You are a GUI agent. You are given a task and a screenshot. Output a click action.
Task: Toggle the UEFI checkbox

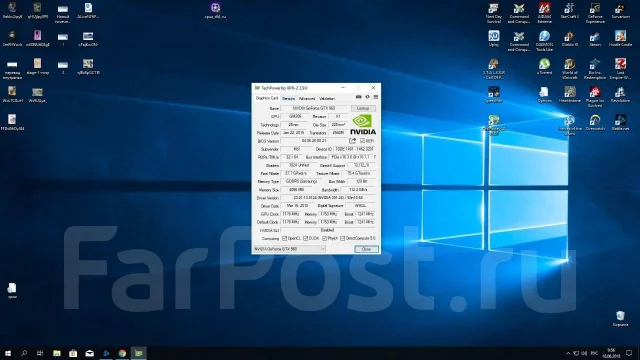(362, 140)
